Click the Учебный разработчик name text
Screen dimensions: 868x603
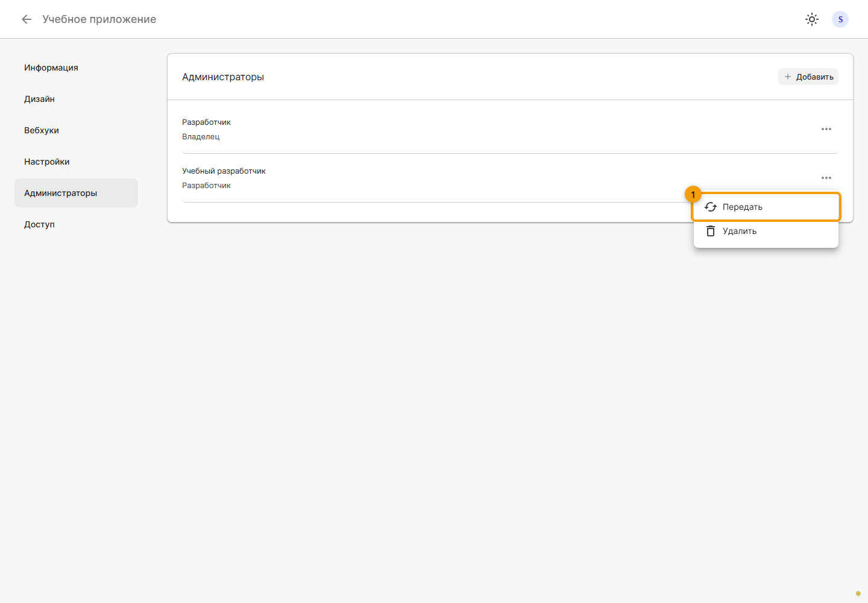pyautogui.click(x=224, y=171)
